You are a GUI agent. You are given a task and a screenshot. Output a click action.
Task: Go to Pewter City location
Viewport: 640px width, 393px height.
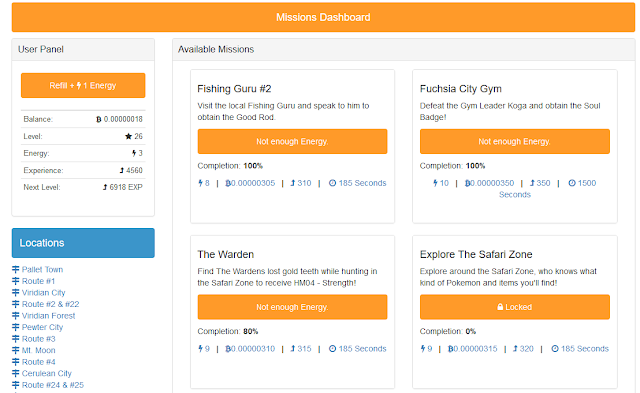point(42,327)
